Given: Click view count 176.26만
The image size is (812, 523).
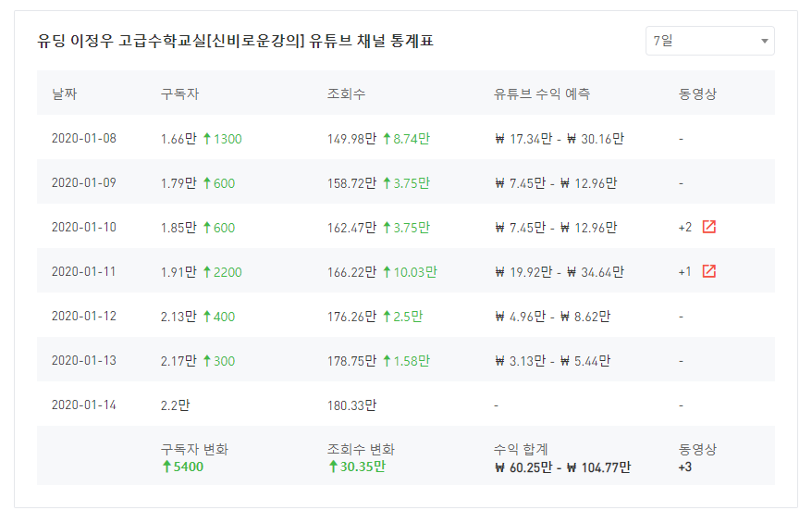Looking at the screenshot, I should pos(351,317).
